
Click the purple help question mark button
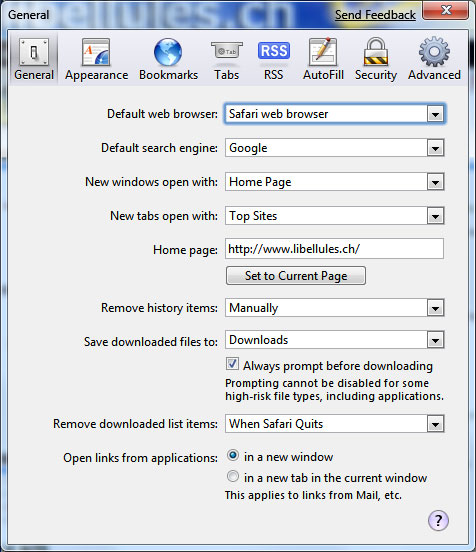tap(438, 520)
